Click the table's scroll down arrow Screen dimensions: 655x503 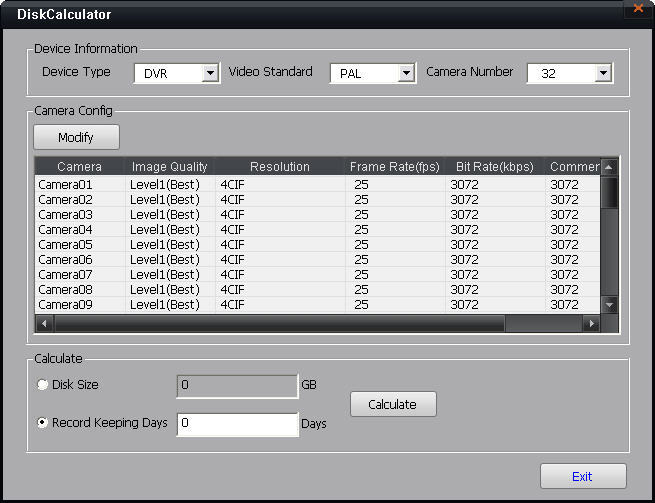pos(609,305)
